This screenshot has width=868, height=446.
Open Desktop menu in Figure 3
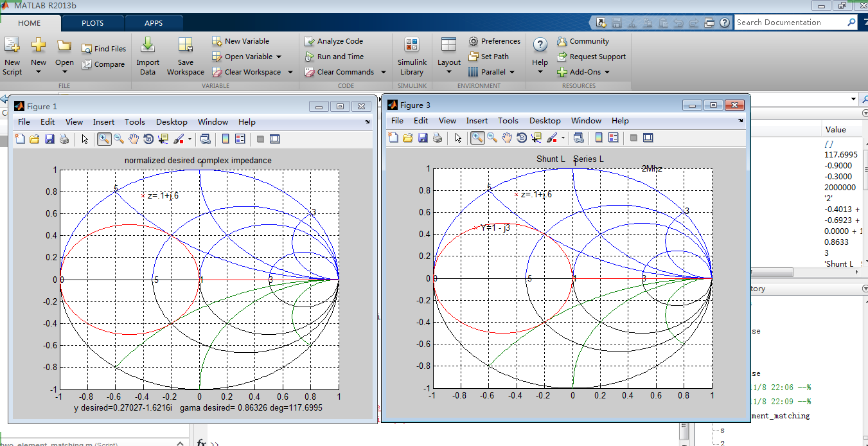coord(545,121)
